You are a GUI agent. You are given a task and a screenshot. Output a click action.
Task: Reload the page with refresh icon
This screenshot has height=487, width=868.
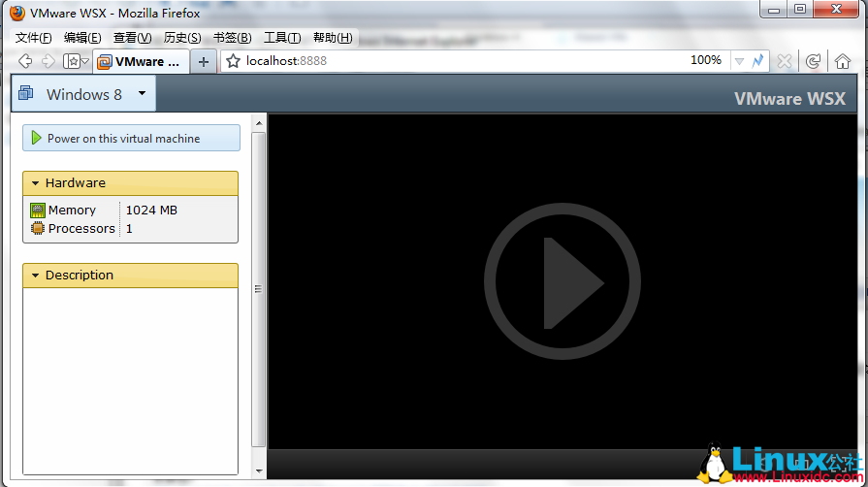tap(813, 61)
